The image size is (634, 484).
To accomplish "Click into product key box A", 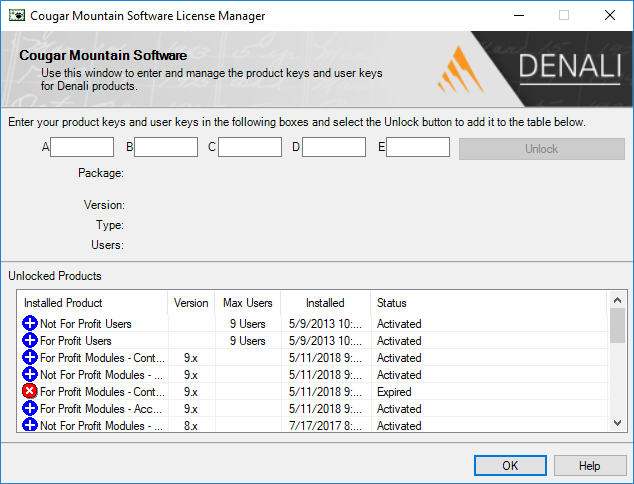I will click(82, 147).
